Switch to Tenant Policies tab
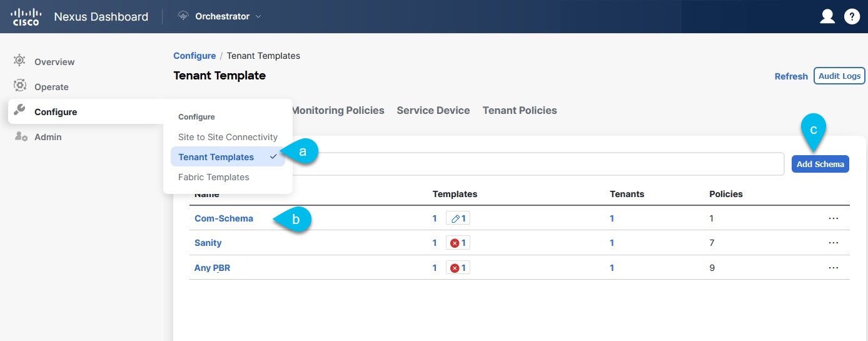868x341 pixels. (520, 110)
